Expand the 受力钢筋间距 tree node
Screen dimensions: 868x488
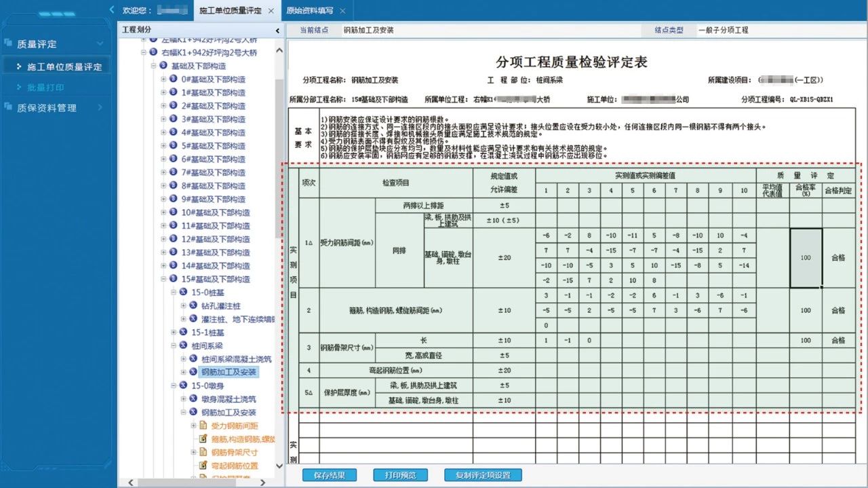pos(193,426)
